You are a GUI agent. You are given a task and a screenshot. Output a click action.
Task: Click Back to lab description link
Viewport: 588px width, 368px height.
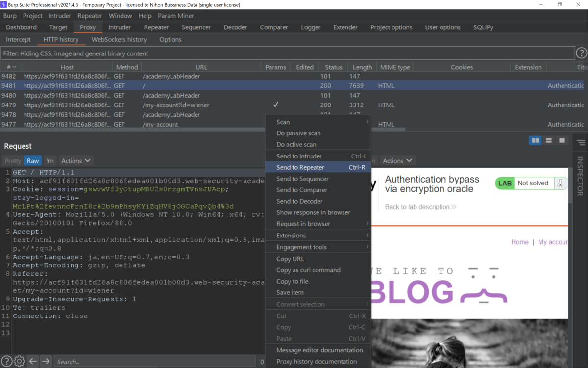420,207
